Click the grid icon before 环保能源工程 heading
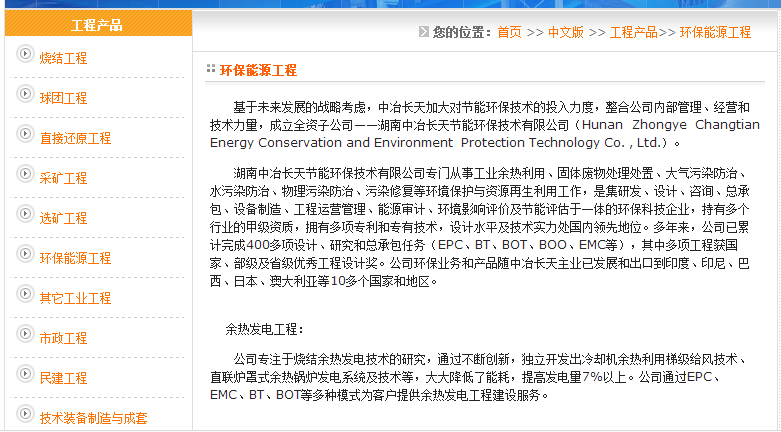Viewport: 781px width, 432px height. [x=211, y=69]
